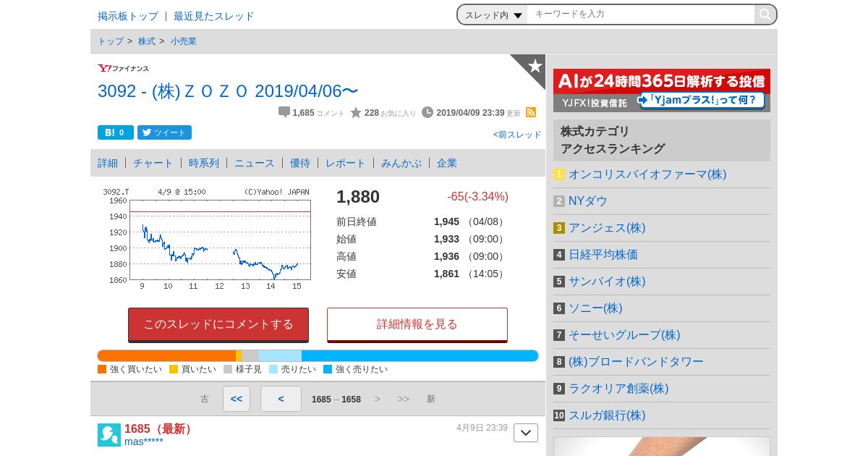Click the light-blue 売りたい bar segment
The width and height of the screenshot is (868, 456).
point(280,355)
